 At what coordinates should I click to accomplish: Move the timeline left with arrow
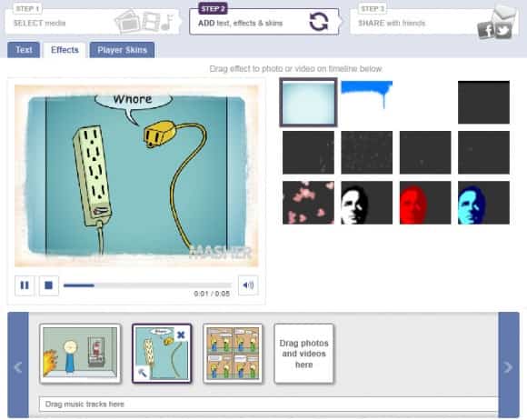click(x=18, y=365)
